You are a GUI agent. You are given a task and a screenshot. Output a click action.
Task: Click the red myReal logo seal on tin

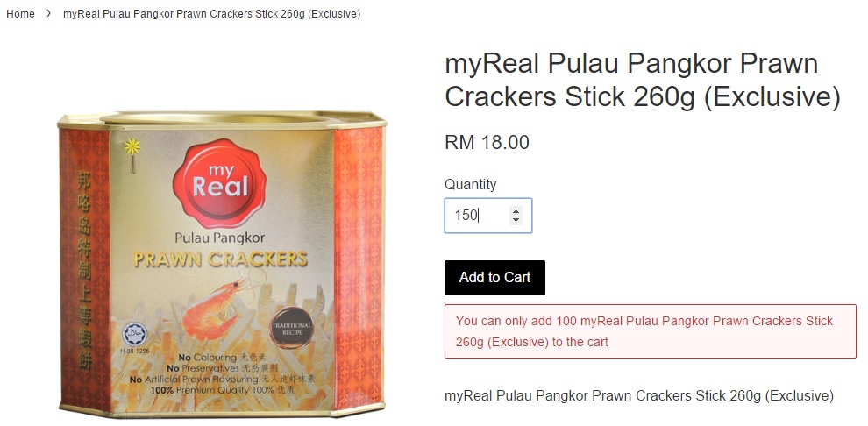tap(219, 179)
